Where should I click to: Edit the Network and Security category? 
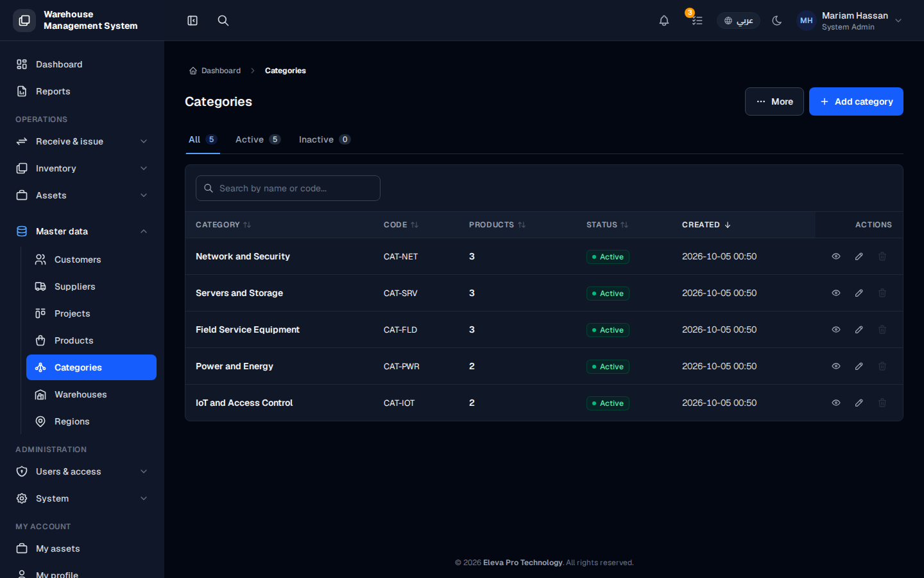point(859,256)
